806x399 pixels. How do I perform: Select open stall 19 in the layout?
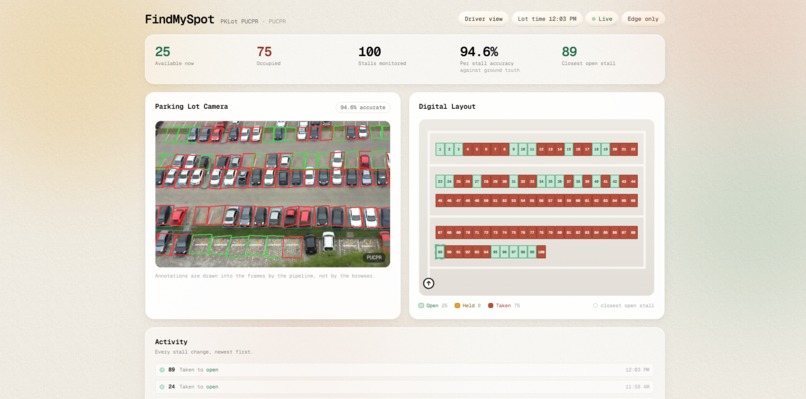[606, 149]
